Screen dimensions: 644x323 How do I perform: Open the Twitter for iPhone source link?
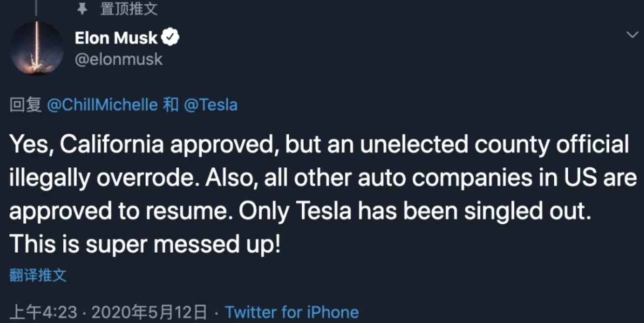(292, 312)
